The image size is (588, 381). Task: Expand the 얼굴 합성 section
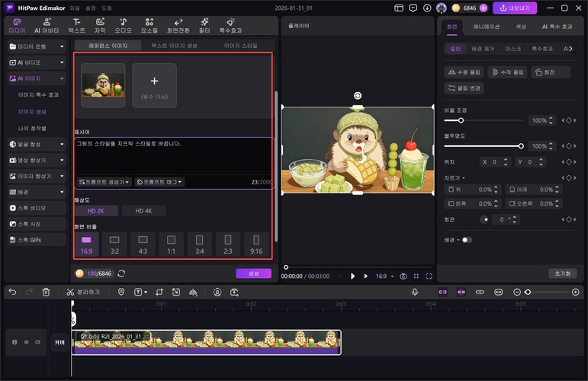(x=37, y=144)
